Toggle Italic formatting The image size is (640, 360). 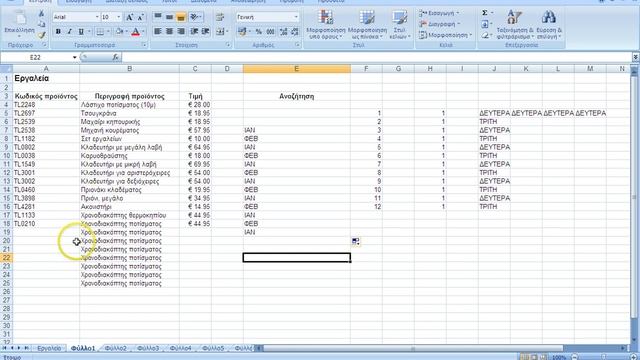click(x=69, y=31)
